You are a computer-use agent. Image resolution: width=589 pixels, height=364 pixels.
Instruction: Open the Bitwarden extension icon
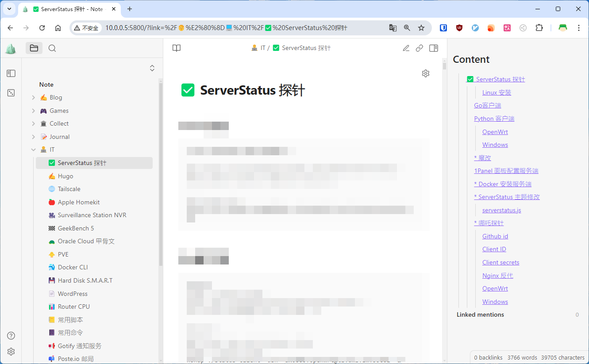coord(443,28)
